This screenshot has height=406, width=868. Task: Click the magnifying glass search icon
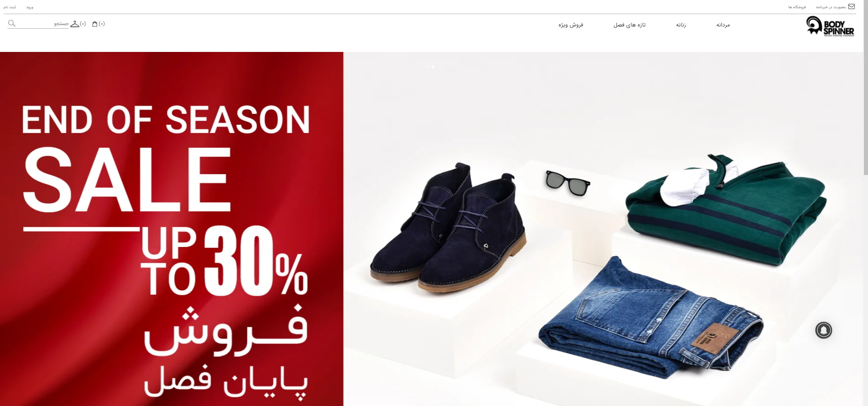pos(12,23)
